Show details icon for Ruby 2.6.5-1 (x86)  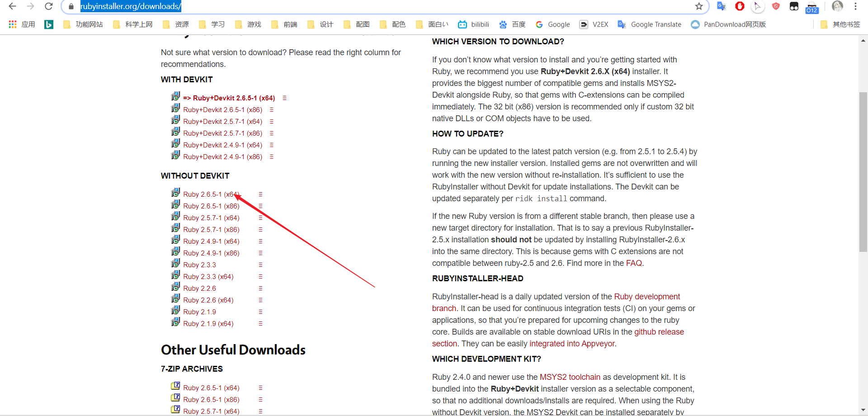point(260,206)
